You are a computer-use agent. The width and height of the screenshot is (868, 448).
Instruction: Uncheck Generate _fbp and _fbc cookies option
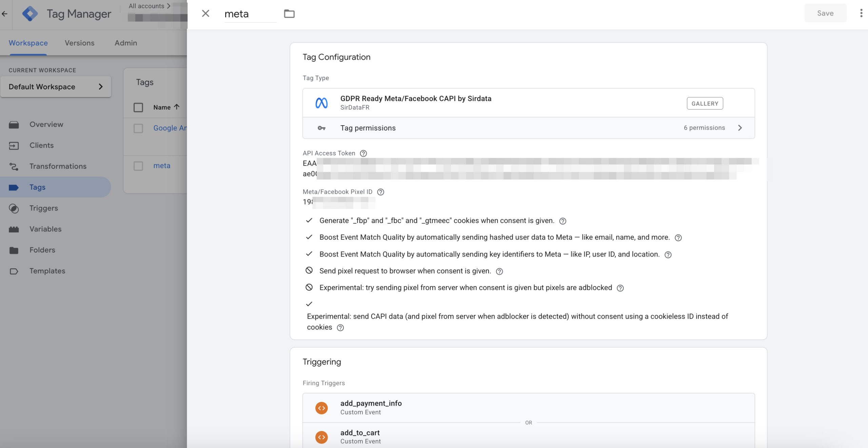309,220
